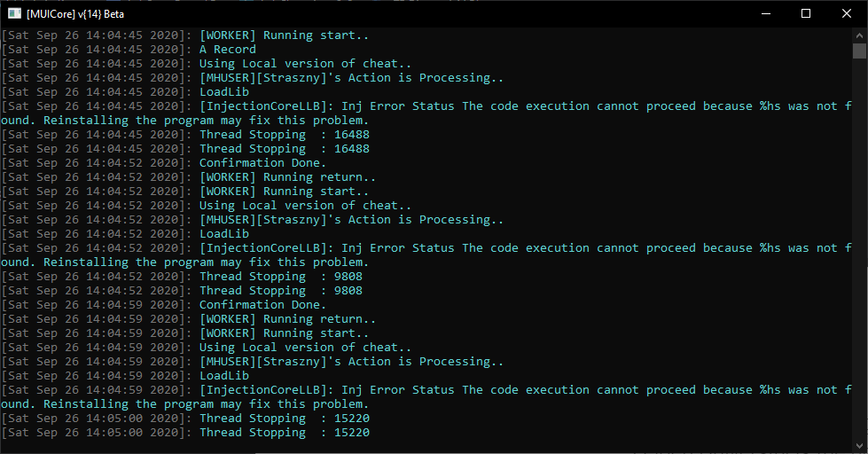This screenshot has height=454, width=868.
Task: Click the first InjectionCoreLLB error line
Action: 426,113
